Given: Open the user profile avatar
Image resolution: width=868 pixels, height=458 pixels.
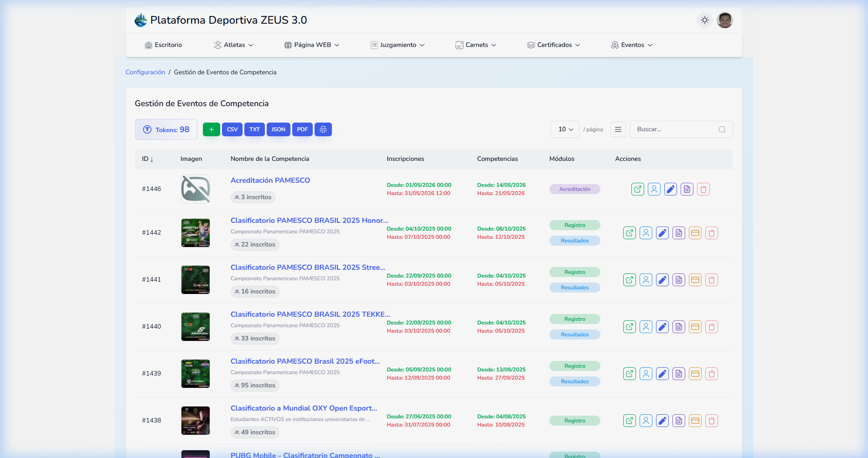Looking at the screenshot, I should [x=725, y=20].
